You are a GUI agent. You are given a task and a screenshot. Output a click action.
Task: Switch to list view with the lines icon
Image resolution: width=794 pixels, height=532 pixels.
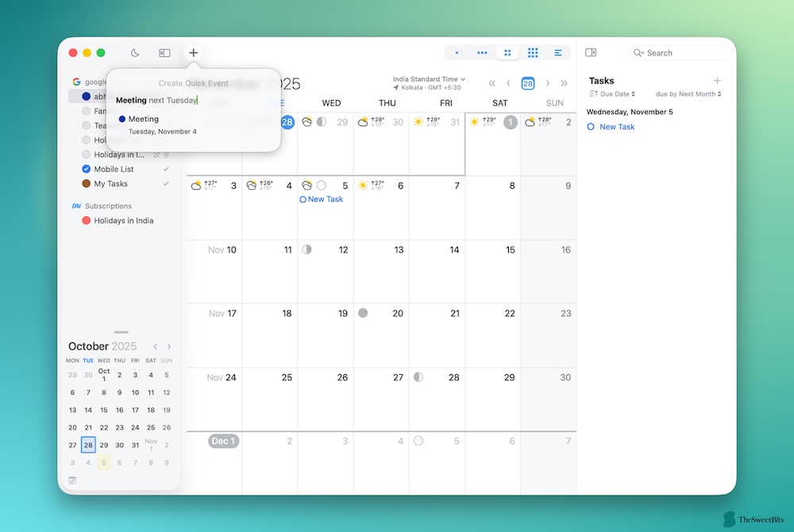(x=558, y=52)
